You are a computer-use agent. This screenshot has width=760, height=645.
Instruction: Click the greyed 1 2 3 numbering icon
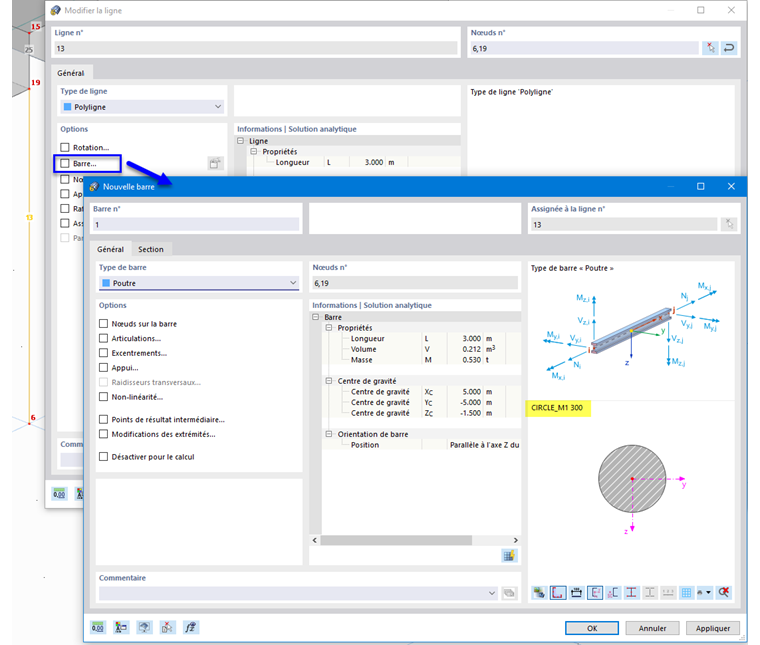(668, 592)
